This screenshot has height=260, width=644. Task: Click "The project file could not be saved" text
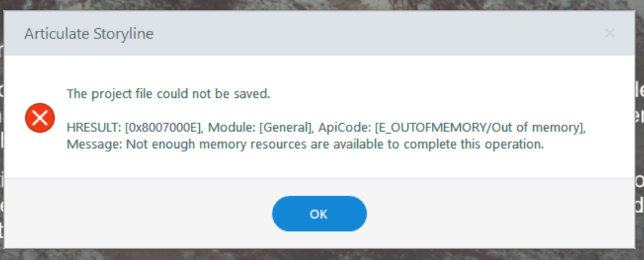[168, 94]
